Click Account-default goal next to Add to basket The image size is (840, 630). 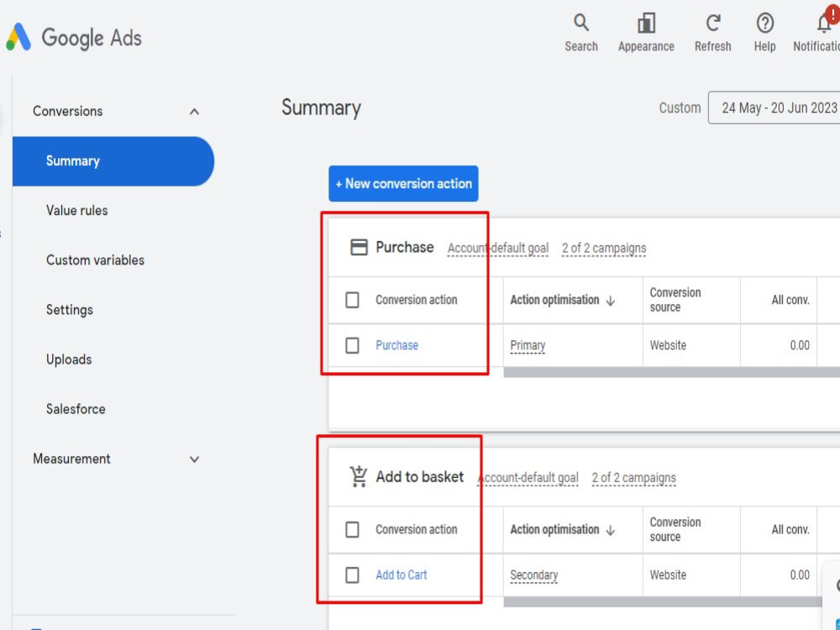pos(528,478)
